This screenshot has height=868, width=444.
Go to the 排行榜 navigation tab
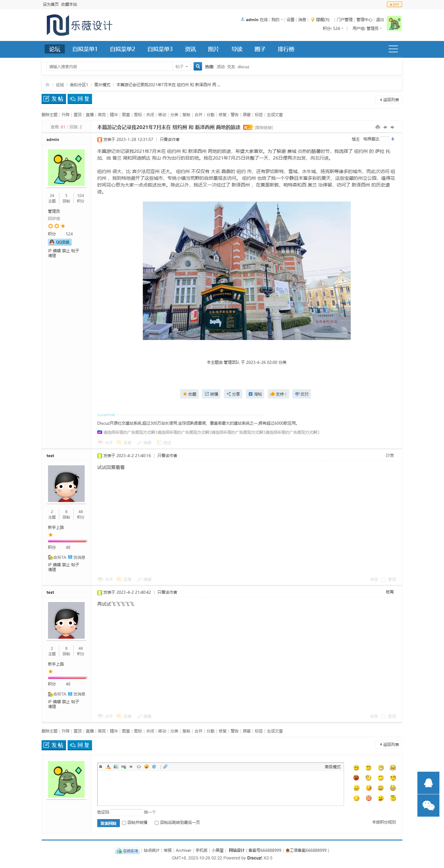tap(286, 49)
